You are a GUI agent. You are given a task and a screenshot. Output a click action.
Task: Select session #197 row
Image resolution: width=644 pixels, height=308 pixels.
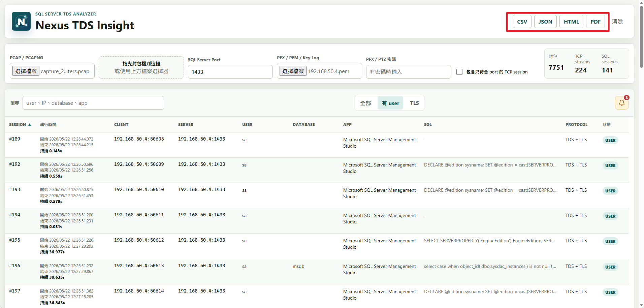point(317,296)
